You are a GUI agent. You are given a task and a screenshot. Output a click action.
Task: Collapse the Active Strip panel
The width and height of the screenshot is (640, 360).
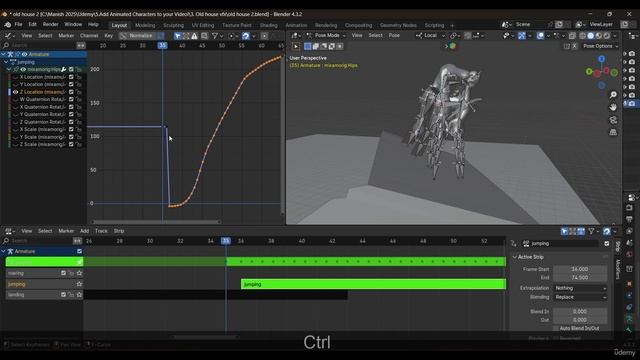tap(515, 257)
